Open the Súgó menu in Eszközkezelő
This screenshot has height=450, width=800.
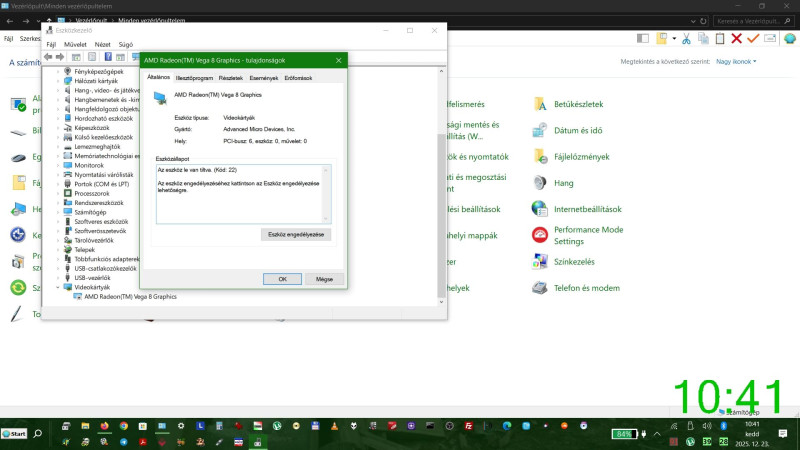126,44
